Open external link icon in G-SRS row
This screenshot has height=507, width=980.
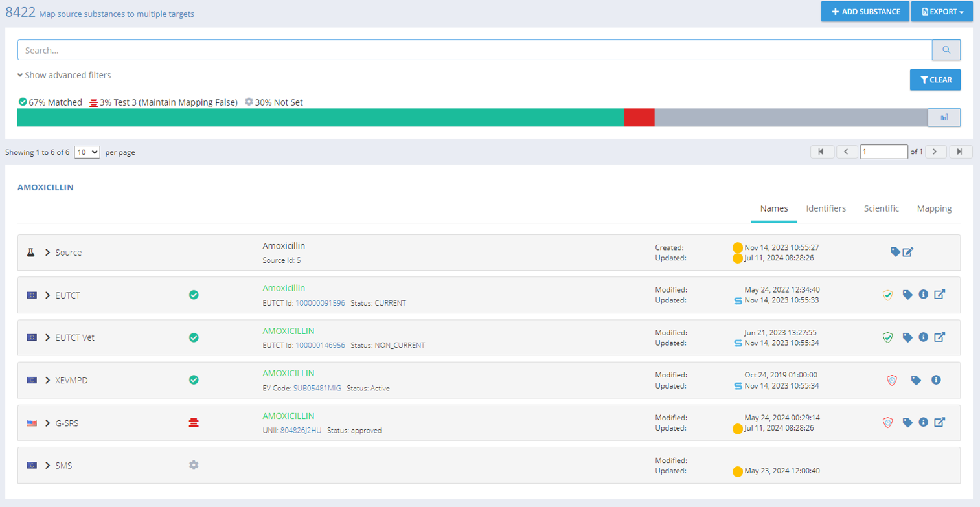pyautogui.click(x=939, y=422)
